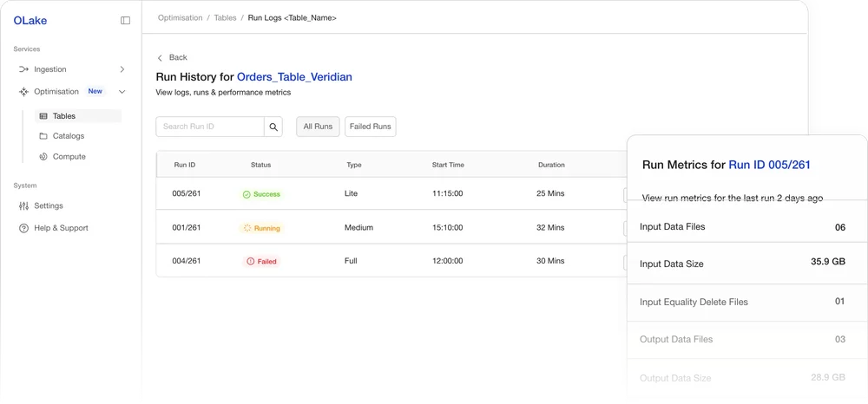Click the 35.9 GB value

pyautogui.click(x=828, y=262)
